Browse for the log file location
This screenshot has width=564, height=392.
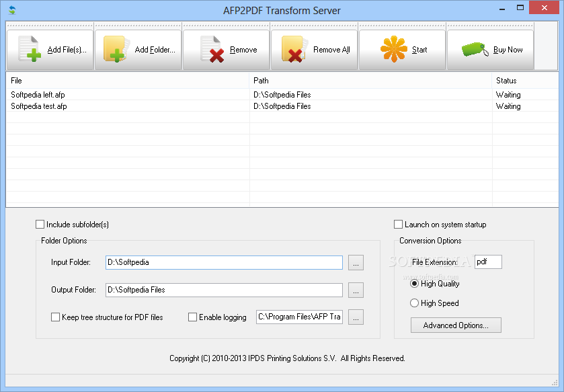click(356, 317)
